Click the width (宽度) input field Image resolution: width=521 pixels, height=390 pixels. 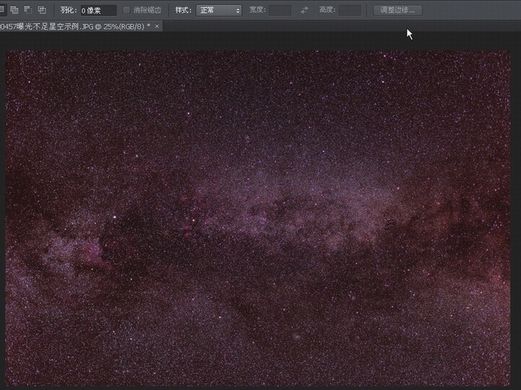[280, 10]
